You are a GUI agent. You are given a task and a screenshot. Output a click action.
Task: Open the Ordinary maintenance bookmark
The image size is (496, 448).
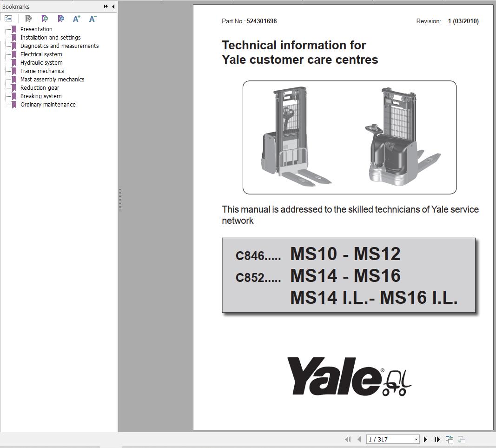tap(48, 104)
